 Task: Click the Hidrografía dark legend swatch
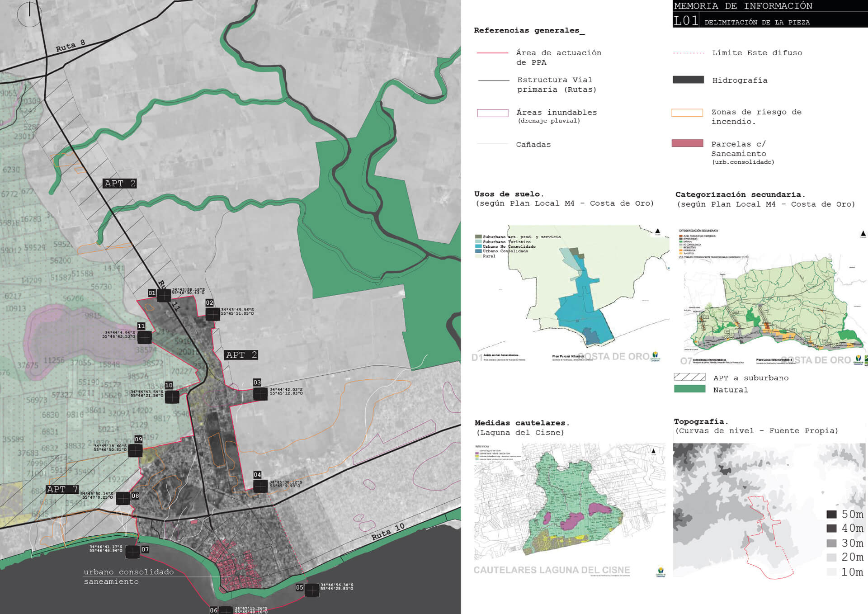[688, 80]
